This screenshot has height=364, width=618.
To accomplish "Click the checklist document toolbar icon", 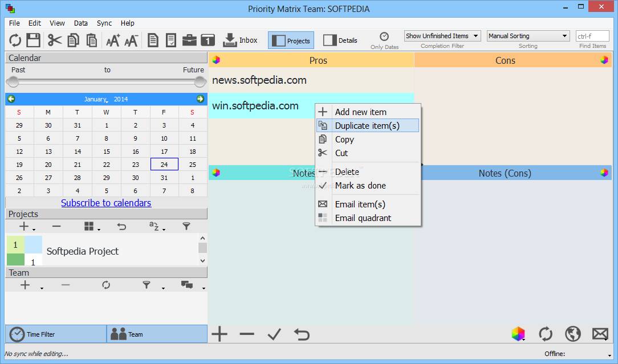I will tap(171, 40).
